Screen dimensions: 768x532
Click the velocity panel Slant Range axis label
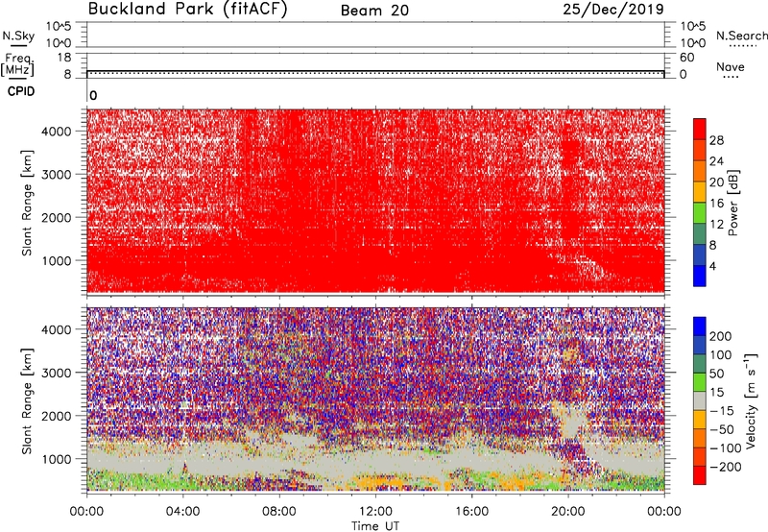(27, 400)
